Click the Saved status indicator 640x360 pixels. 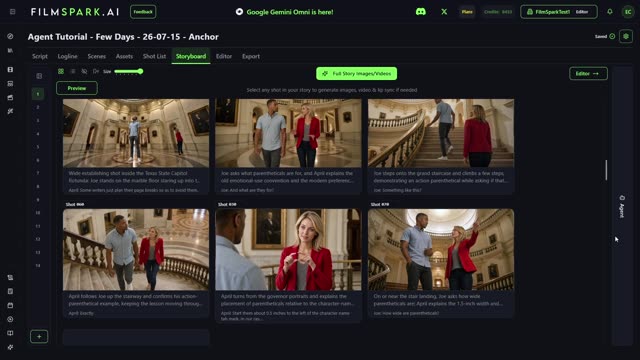pyautogui.click(x=604, y=36)
